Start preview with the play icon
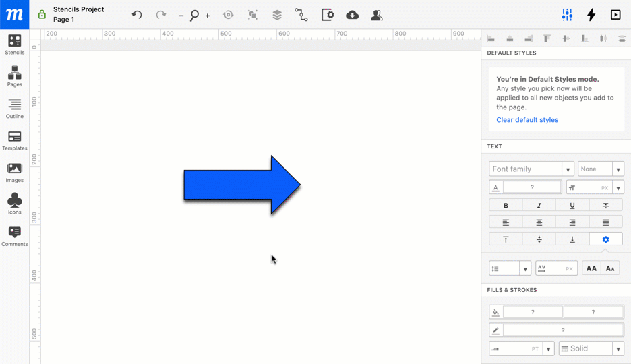The width and height of the screenshot is (631, 364). point(615,15)
